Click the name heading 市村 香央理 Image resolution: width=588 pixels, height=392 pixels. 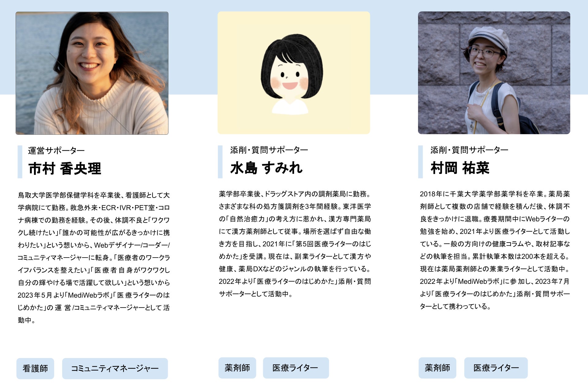point(65,169)
